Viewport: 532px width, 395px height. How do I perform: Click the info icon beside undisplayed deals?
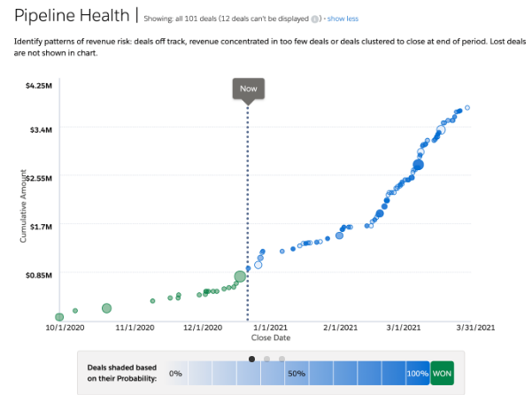[315, 19]
